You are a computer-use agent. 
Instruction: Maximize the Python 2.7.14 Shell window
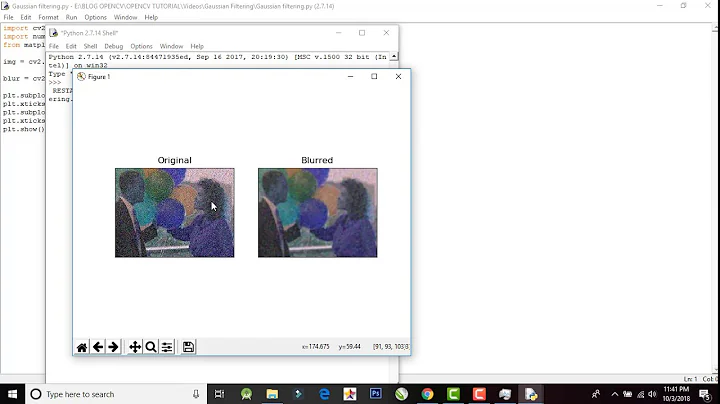[362, 33]
